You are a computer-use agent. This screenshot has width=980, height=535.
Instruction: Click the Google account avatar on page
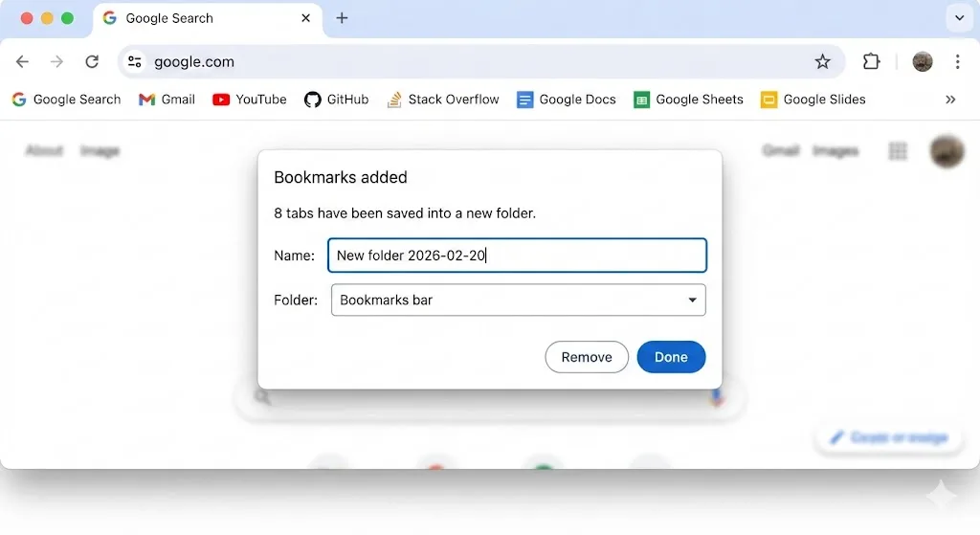tap(947, 151)
